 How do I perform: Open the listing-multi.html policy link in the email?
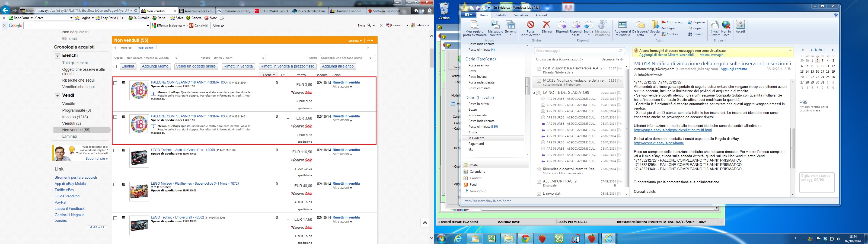click(673, 130)
